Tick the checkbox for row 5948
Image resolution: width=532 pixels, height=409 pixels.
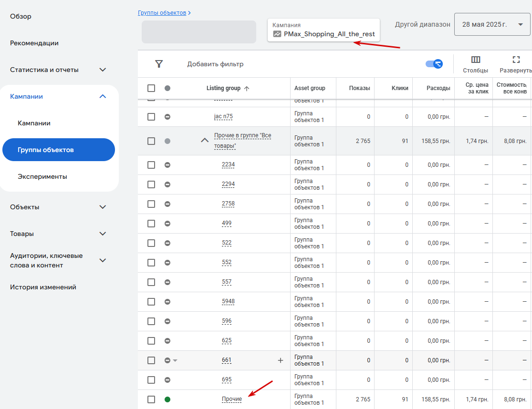[x=151, y=302]
